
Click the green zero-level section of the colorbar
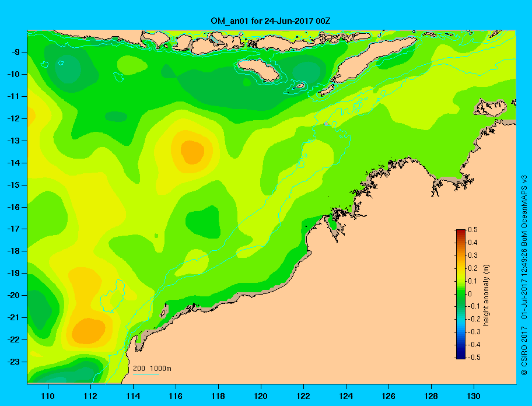pyautogui.click(x=461, y=294)
